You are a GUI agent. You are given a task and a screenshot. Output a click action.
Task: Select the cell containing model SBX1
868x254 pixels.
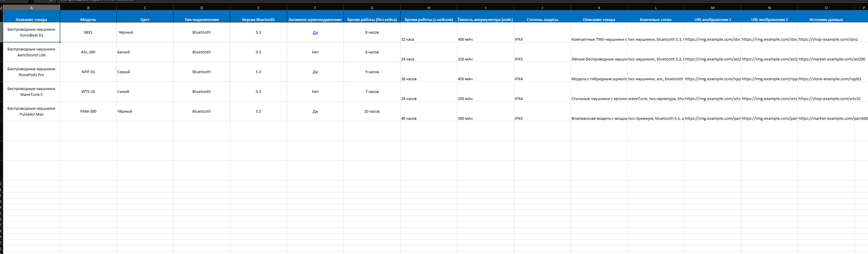[88, 32]
